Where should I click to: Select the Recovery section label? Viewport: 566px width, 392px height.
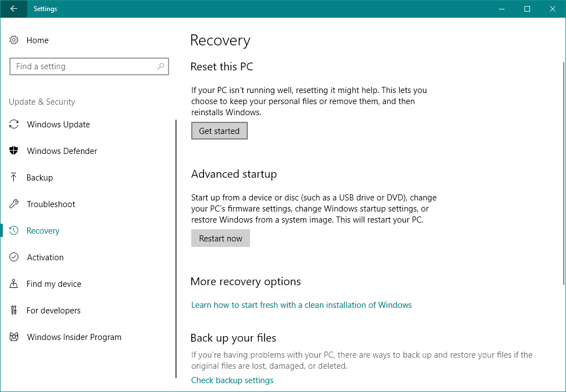(43, 231)
